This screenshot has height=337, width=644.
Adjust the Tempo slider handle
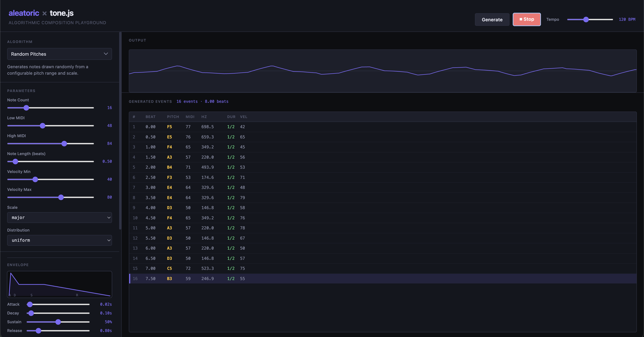click(x=586, y=19)
